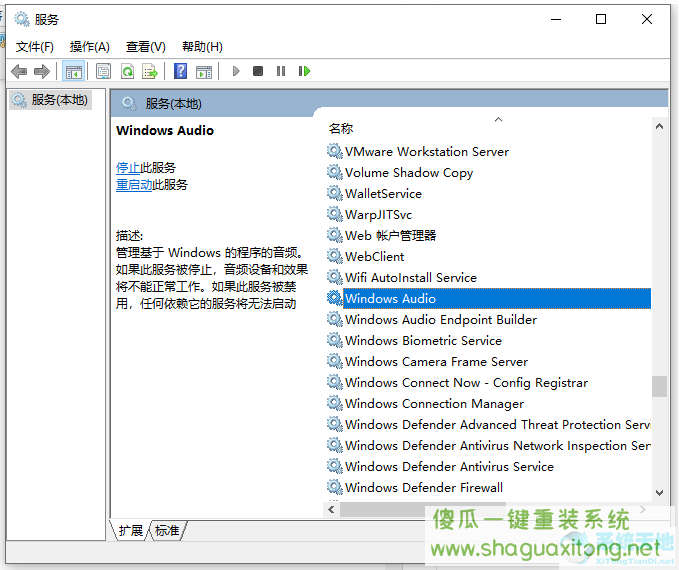
Task: Toggle the console tree show/hide toolbar icon
Action: click(74, 71)
